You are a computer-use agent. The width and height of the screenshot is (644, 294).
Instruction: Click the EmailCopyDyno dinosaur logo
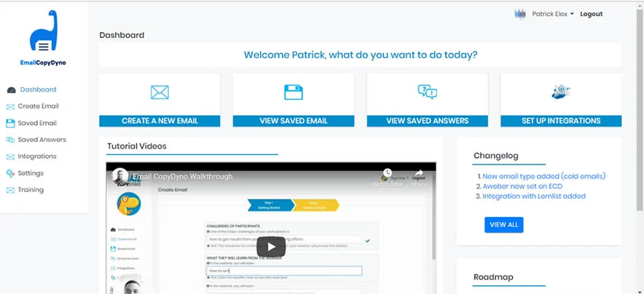point(43,31)
